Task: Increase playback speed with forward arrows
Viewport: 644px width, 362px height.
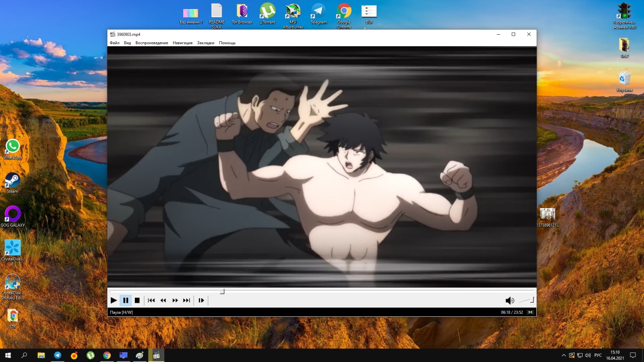Action: [175, 300]
